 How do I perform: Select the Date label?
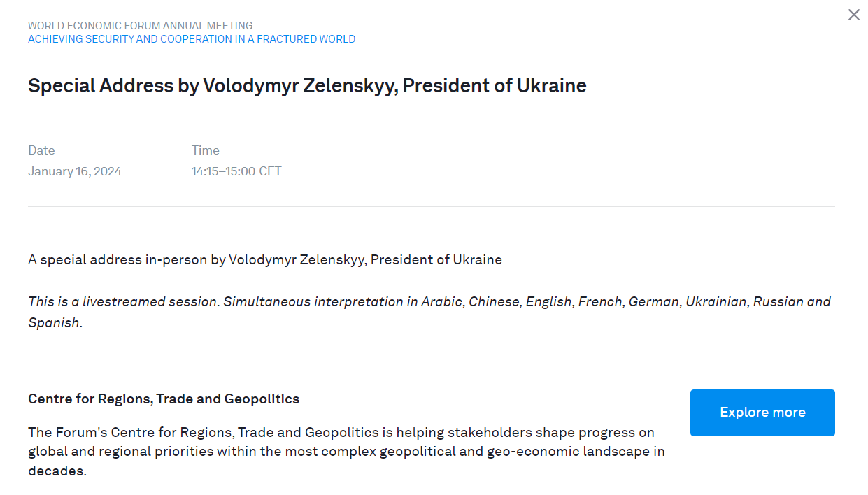(41, 150)
